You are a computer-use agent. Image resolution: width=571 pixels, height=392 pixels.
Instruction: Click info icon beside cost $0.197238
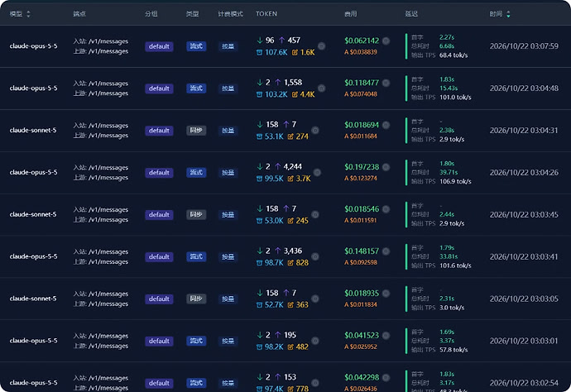386,167
